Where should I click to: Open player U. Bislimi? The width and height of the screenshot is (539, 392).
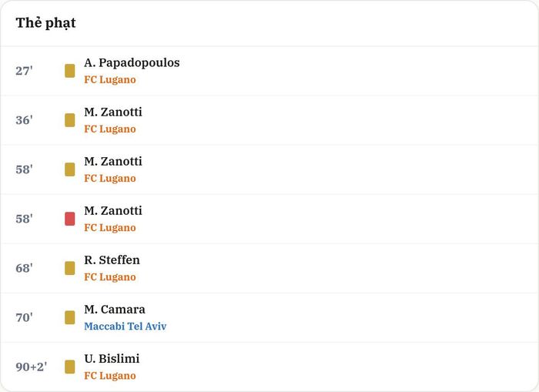[x=112, y=359]
